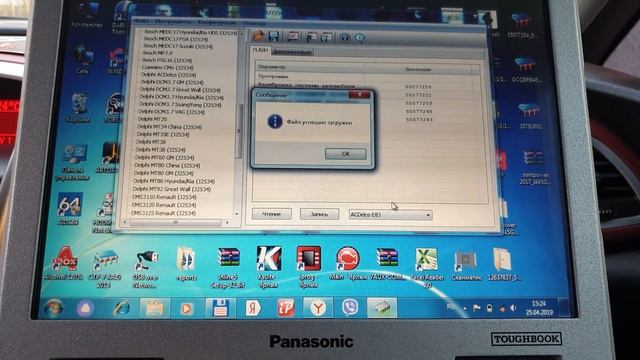Open the Дополнительно tab
The width and height of the screenshot is (640, 360).
click(x=292, y=52)
